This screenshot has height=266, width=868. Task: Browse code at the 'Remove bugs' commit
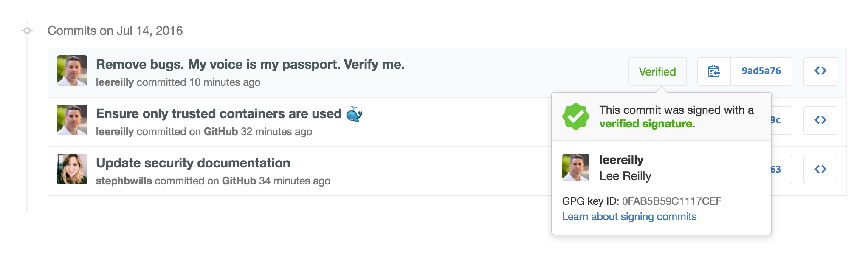(820, 71)
